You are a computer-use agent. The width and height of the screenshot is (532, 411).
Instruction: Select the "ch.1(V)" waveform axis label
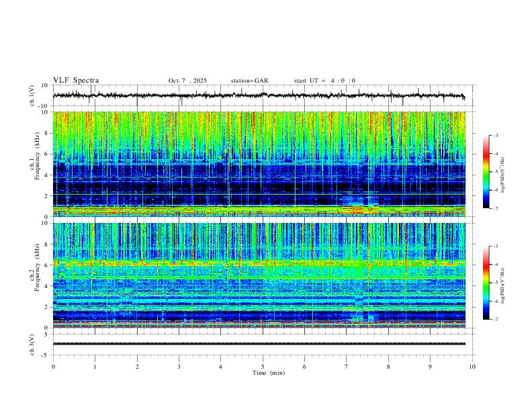point(32,95)
